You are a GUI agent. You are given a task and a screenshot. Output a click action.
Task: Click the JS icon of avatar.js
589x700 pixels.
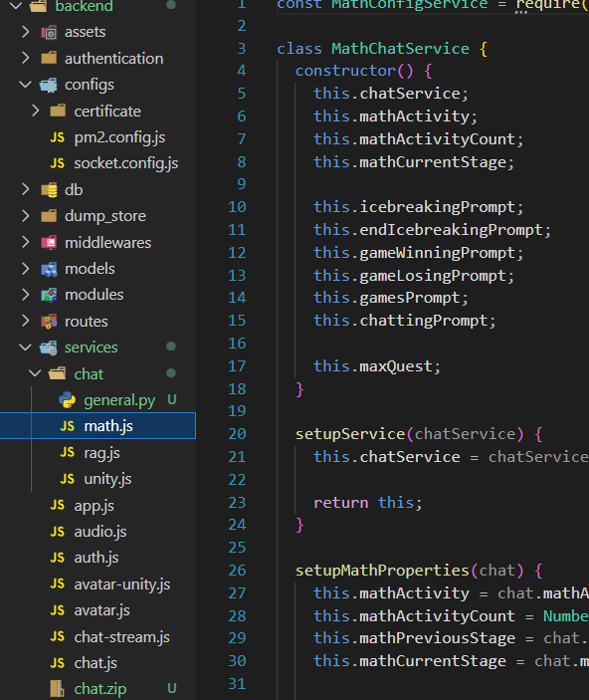[58, 610]
